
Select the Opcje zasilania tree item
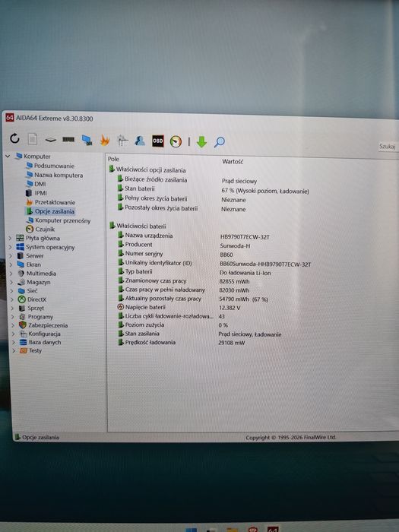point(51,211)
